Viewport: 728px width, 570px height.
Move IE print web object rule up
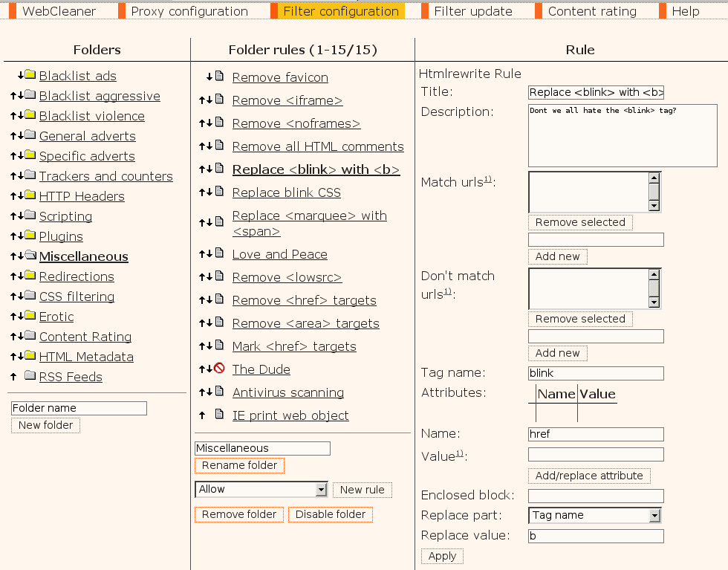pos(202,415)
